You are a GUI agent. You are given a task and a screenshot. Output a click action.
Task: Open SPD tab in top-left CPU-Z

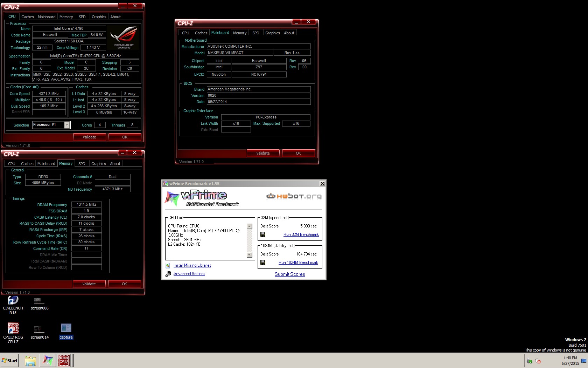82,17
